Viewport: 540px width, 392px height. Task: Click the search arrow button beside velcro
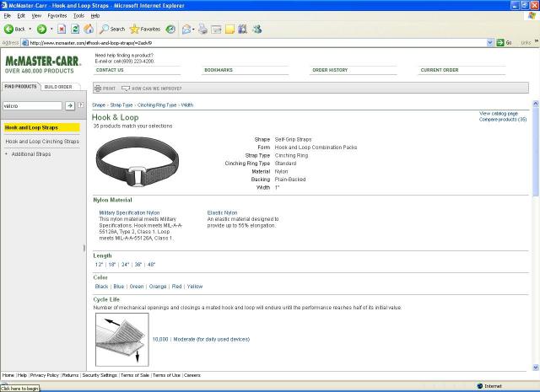tap(71, 105)
